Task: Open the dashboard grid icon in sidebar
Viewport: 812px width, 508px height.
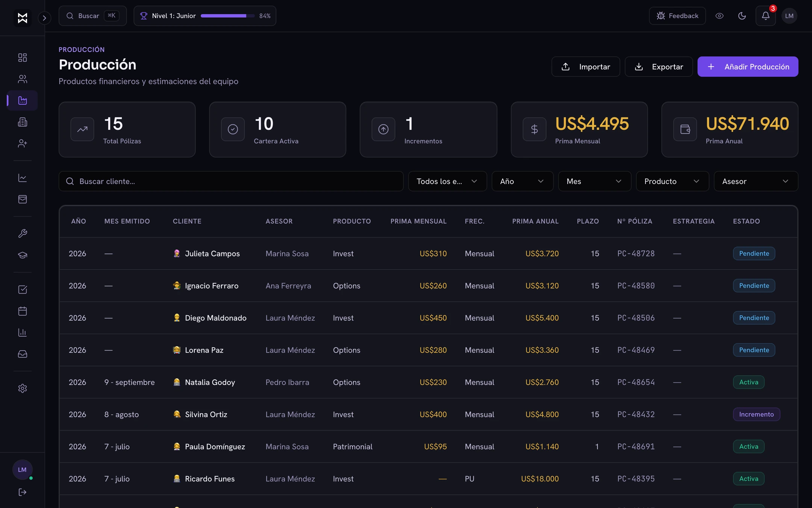Action: (x=23, y=58)
